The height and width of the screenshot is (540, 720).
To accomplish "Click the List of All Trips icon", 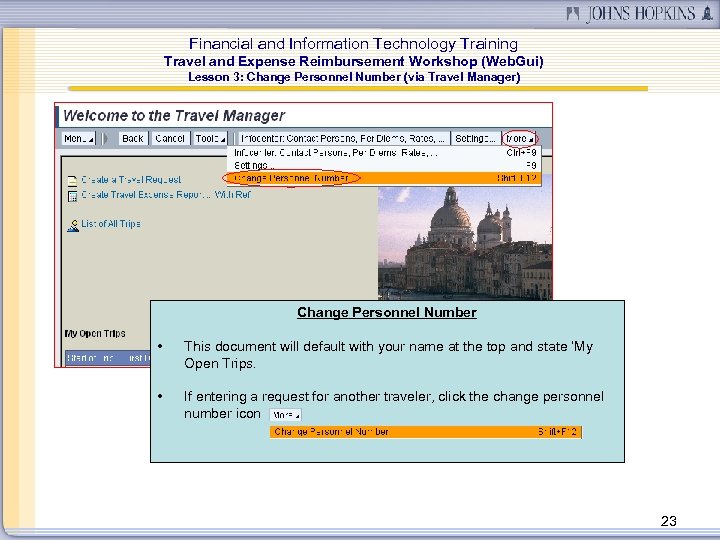I will point(73,225).
